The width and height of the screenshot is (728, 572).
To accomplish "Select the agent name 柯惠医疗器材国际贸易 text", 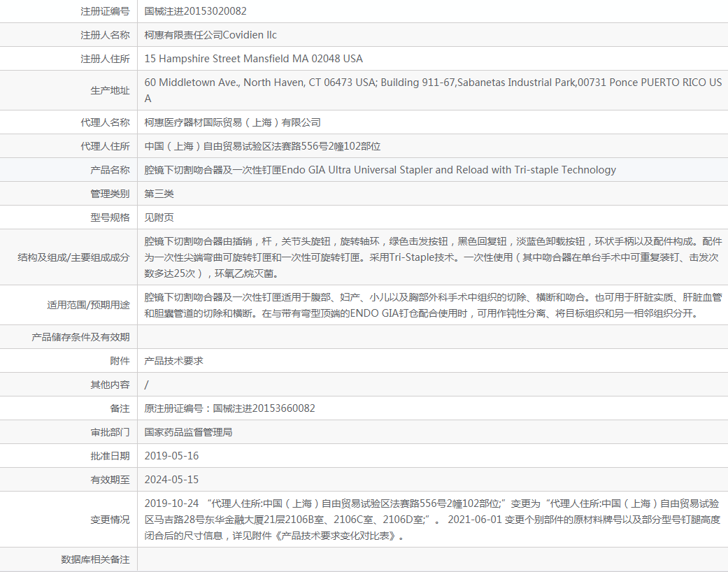I will tap(232, 122).
